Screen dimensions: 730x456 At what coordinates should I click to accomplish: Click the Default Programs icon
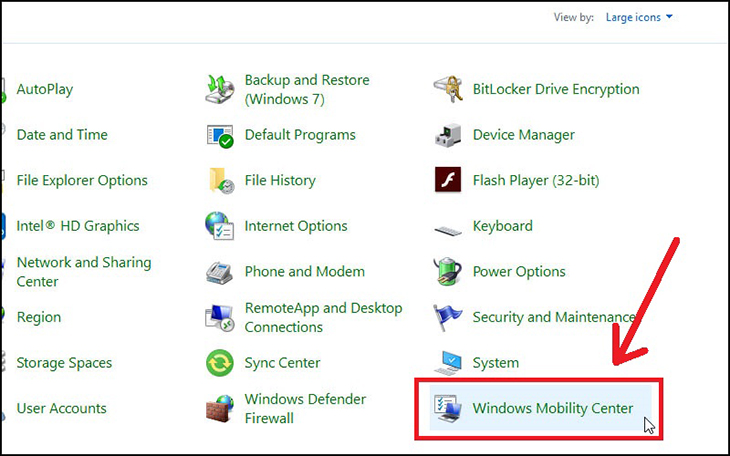coord(219,136)
